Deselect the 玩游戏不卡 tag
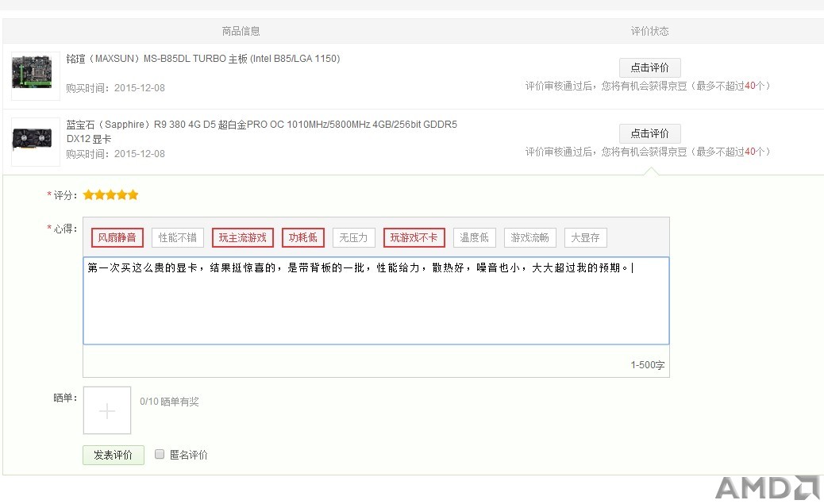 [x=414, y=237]
